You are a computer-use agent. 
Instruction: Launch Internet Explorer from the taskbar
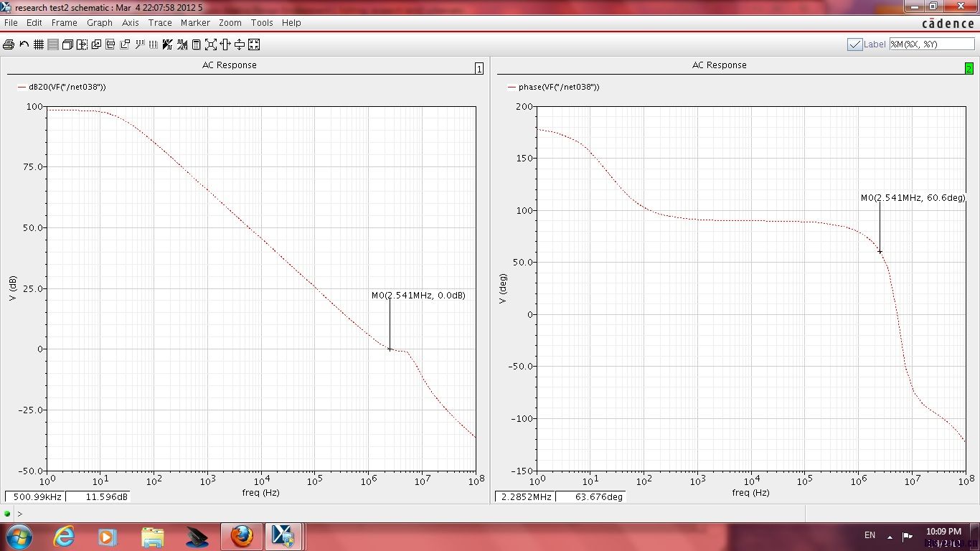pyautogui.click(x=64, y=537)
